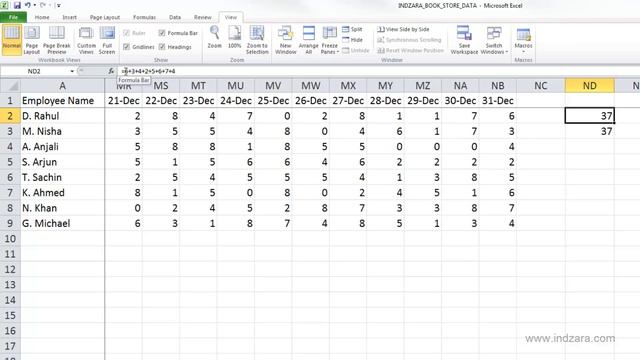Select row header 13
The width and height of the screenshot is (640, 360).
tap(10, 284)
